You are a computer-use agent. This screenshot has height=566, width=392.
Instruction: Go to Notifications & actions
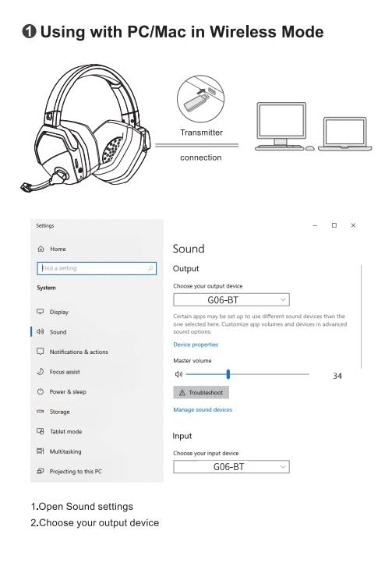pos(79,352)
